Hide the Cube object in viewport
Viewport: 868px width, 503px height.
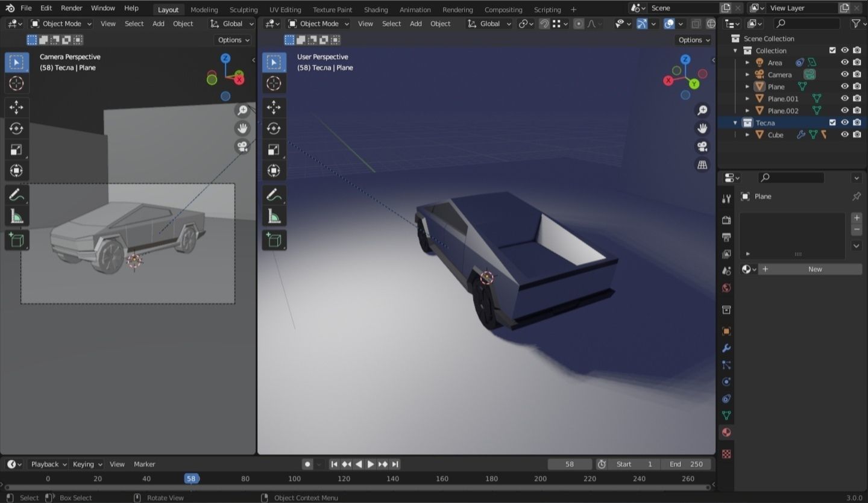pos(844,135)
